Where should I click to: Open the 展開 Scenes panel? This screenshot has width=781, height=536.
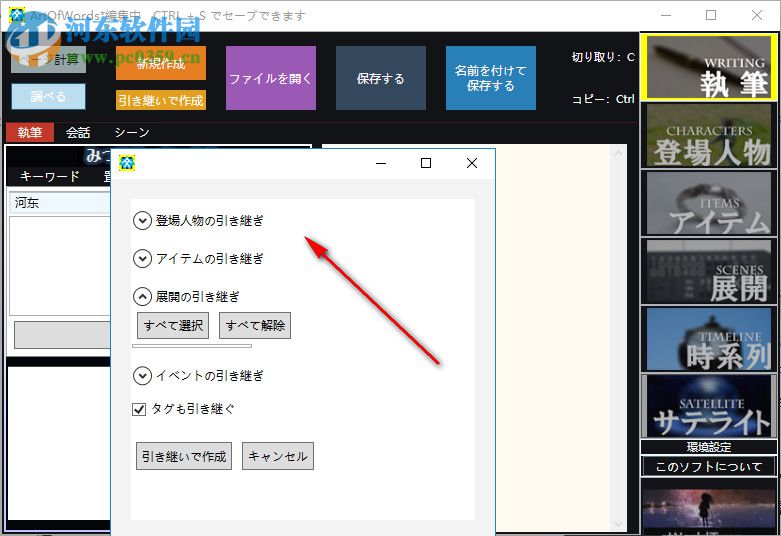pos(708,271)
